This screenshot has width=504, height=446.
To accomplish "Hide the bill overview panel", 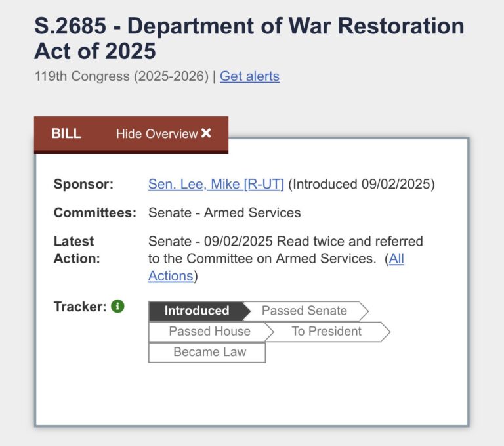I will pos(163,133).
